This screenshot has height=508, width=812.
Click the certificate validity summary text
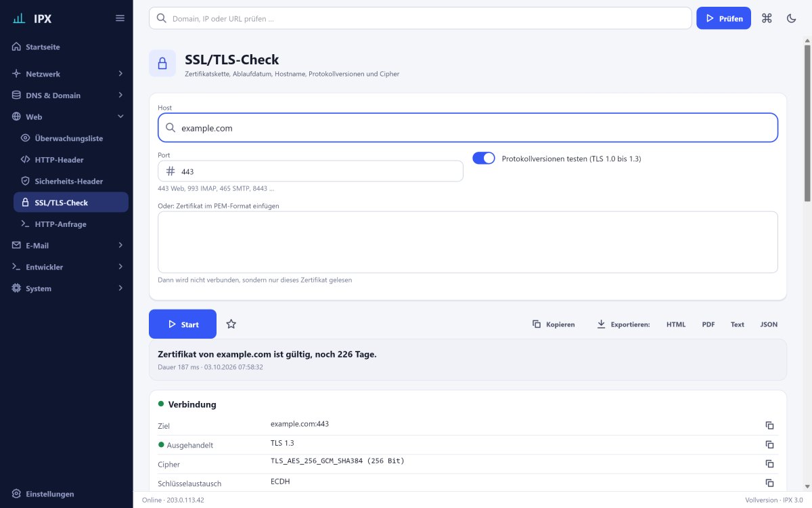(267, 354)
